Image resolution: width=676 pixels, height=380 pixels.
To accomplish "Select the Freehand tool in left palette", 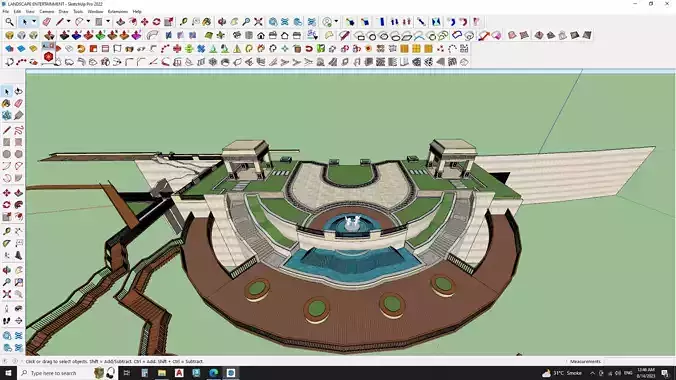I will point(19,130).
